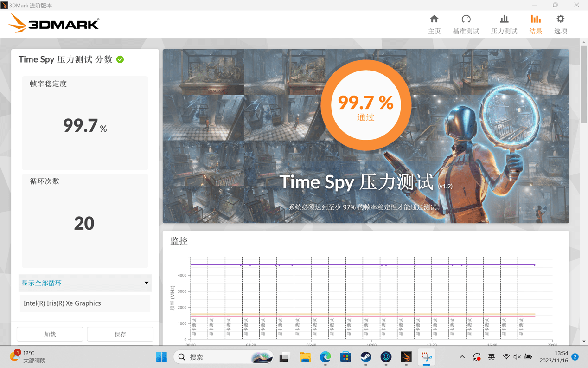Minimize the 3DMark window
This screenshot has width=588, height=368.
534,5
